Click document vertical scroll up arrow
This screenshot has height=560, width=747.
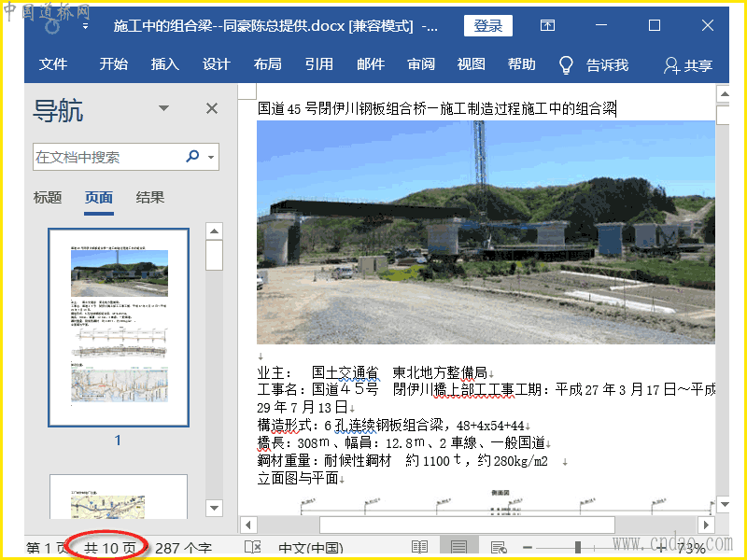pos(725,94)
